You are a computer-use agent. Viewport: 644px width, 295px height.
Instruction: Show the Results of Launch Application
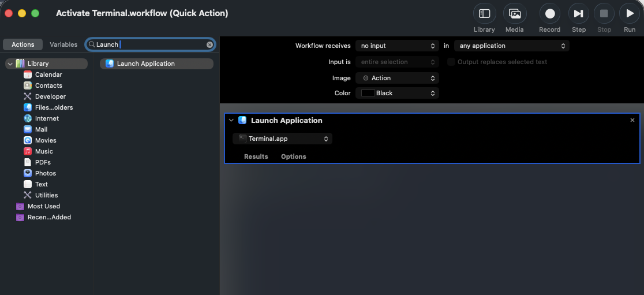tap(256, 156)
